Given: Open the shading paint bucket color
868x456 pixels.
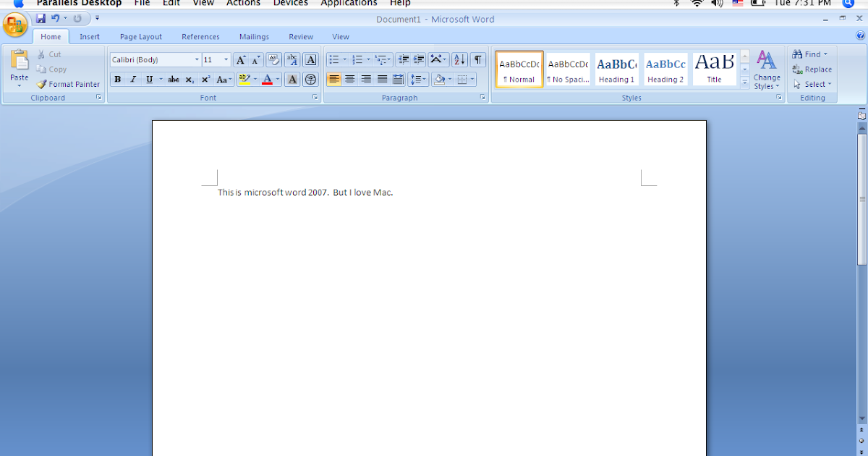Looking at the screenshot, I should tap(438, 80).
